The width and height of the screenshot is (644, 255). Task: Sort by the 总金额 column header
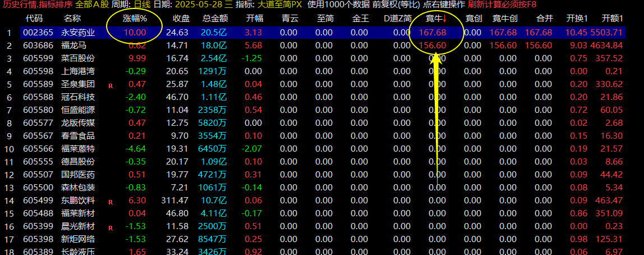[x=215, y=19]
